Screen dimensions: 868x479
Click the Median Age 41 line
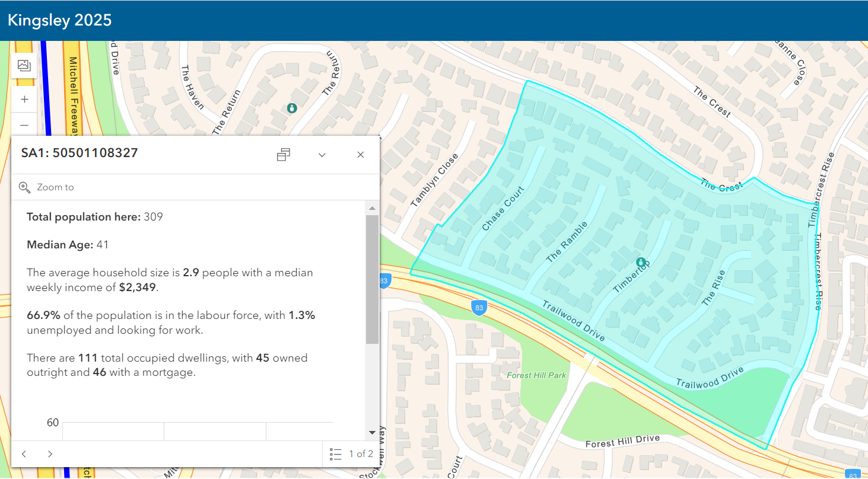pyautogui.click(x=68, y=244)
